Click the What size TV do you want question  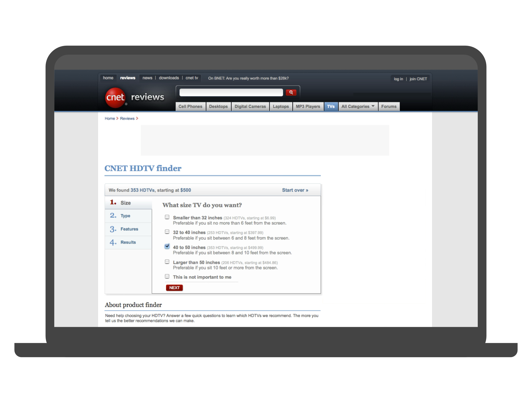coord(202,205)
